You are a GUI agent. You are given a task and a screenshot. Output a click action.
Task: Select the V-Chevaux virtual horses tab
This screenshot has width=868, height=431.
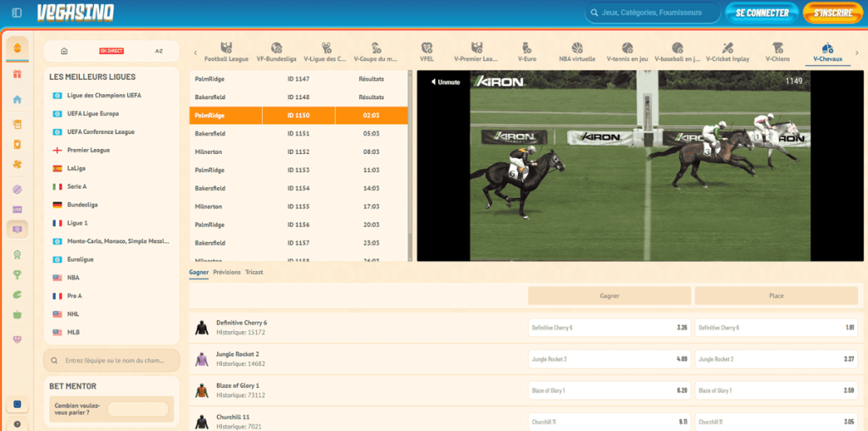(x=827, y=52)
